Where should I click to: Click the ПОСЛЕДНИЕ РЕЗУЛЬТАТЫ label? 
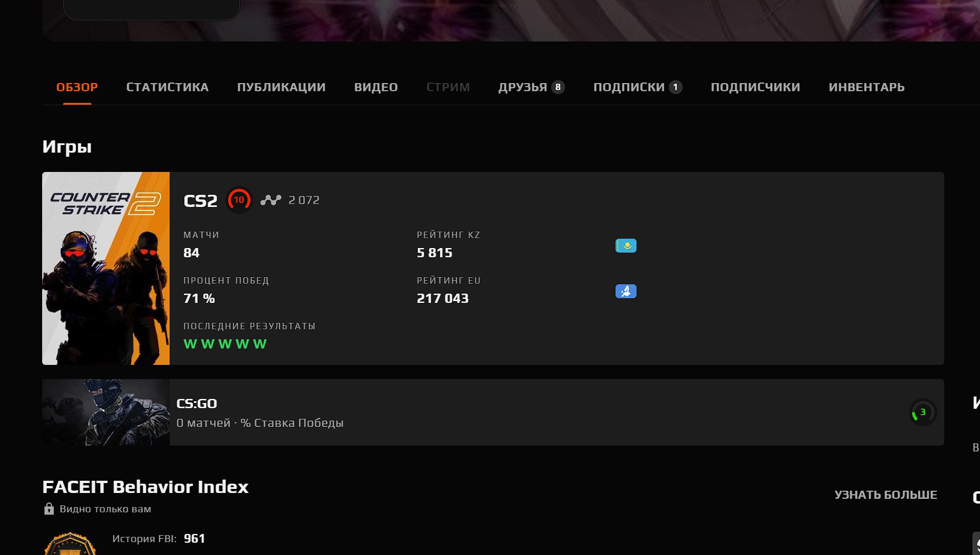coord(250,326)
